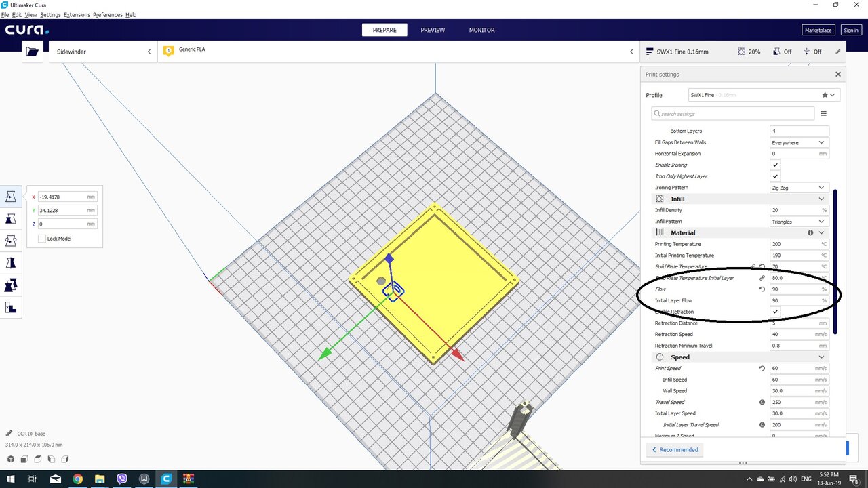Click the PREPARE stage button

[384, 30]
